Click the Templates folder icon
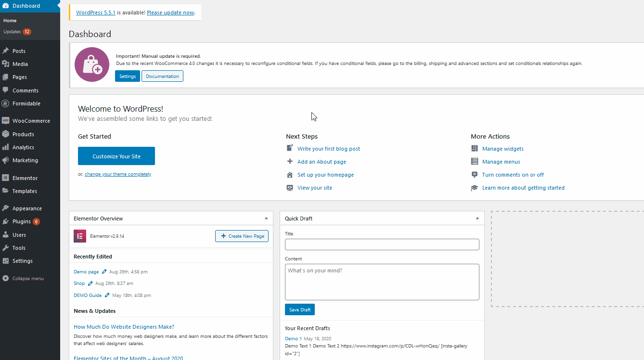 (x=5, y=191)
